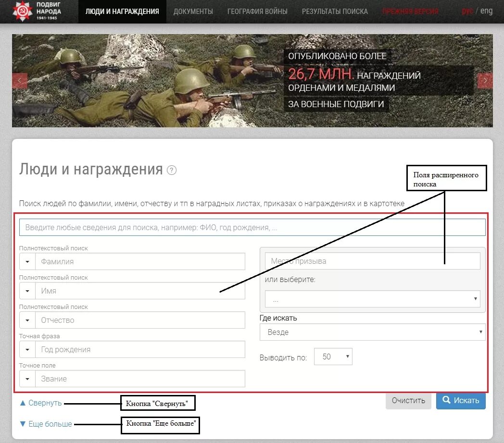Show previous banner slide arrow
The image size is (504, 443).
(x=20, y=80)
